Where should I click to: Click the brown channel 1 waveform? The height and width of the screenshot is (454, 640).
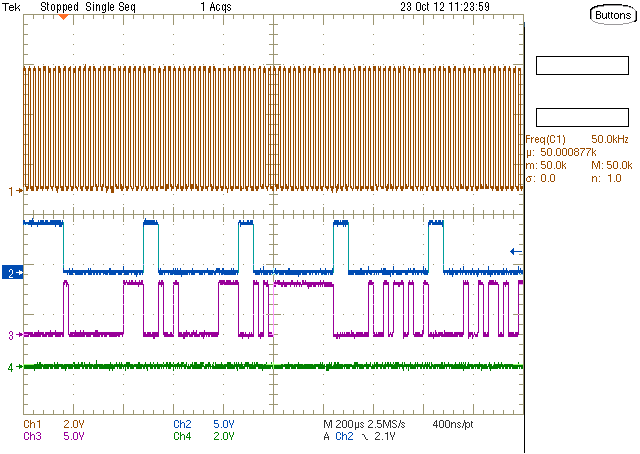point(273,128)
